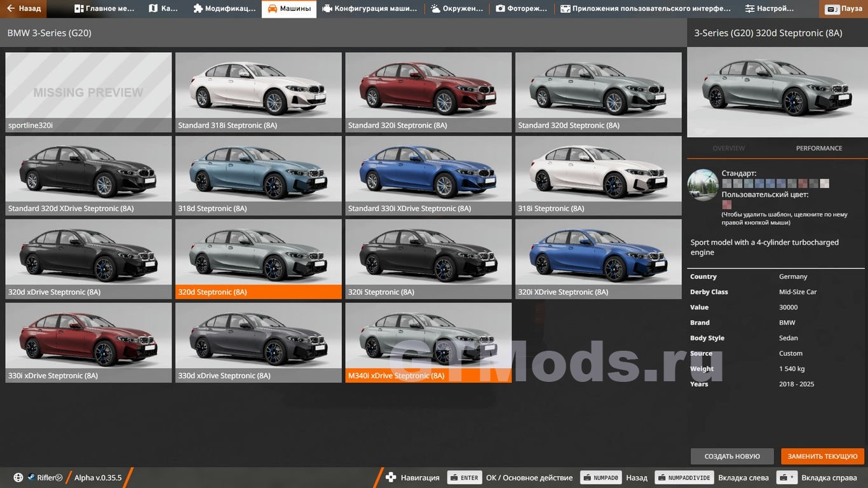This screenshot has width=868, height=488.
Task: Click the Пауза button
Action: coord(844,9)
